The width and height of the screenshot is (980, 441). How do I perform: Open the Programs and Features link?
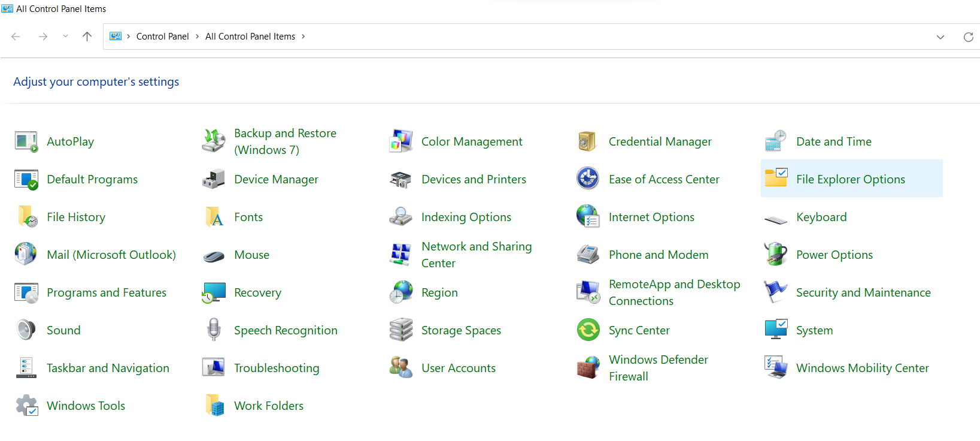107,292
